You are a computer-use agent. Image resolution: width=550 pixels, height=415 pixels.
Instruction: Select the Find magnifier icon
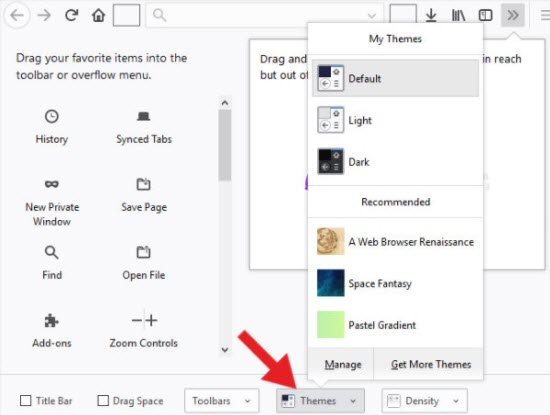(x=52, y=252)
